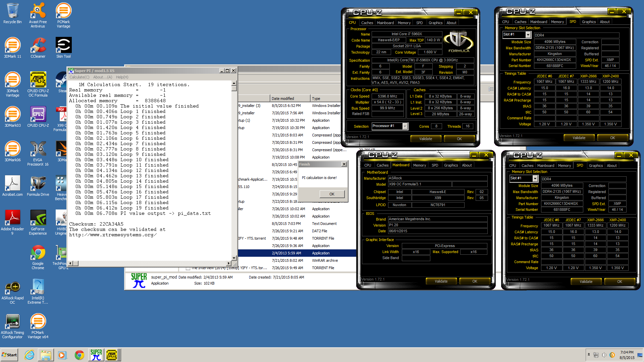Open the CPUID CPU-Z OC Formula icon
This screenshot has width=644, height=362.
coord(38,84)
